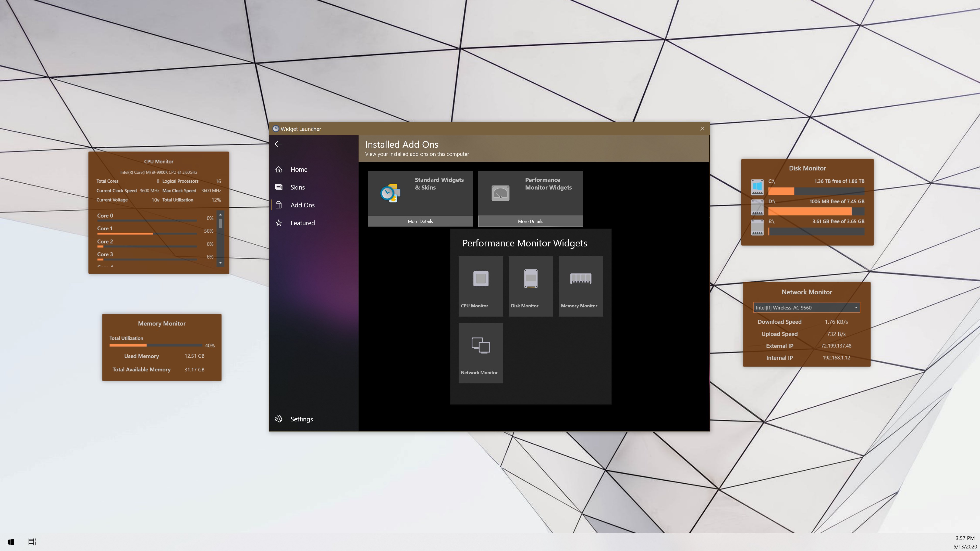This screenshot has height=551, width=980.
Task: Click More Details under Standard Widgets
Action: [x=420, y=221]
